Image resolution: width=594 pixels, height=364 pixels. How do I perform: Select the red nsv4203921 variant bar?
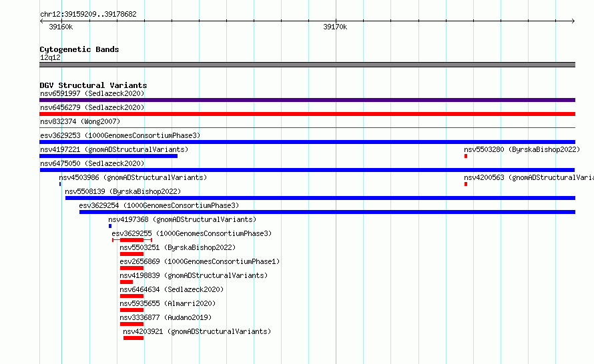click(133, 338)
